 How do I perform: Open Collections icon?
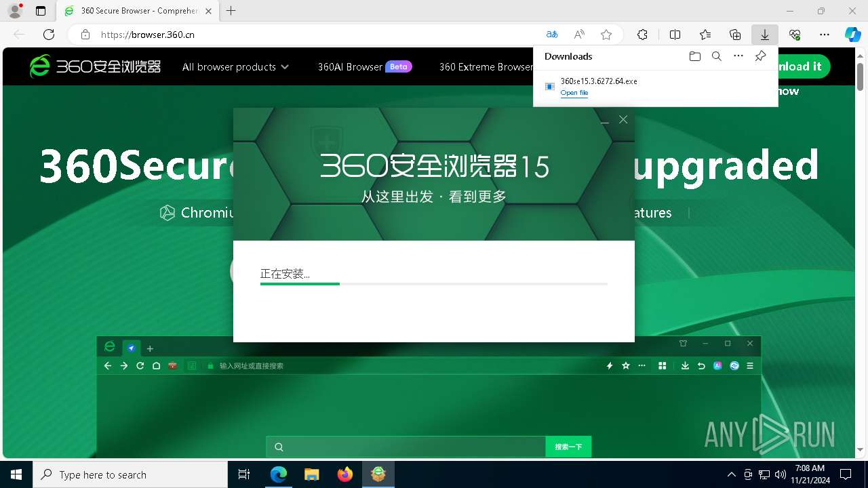735,35
